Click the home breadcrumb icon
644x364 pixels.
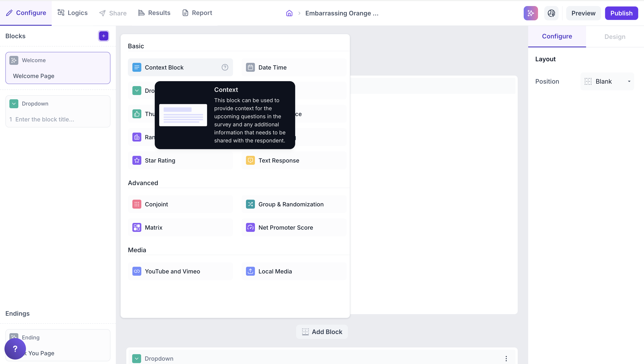[x=289, y=13]
